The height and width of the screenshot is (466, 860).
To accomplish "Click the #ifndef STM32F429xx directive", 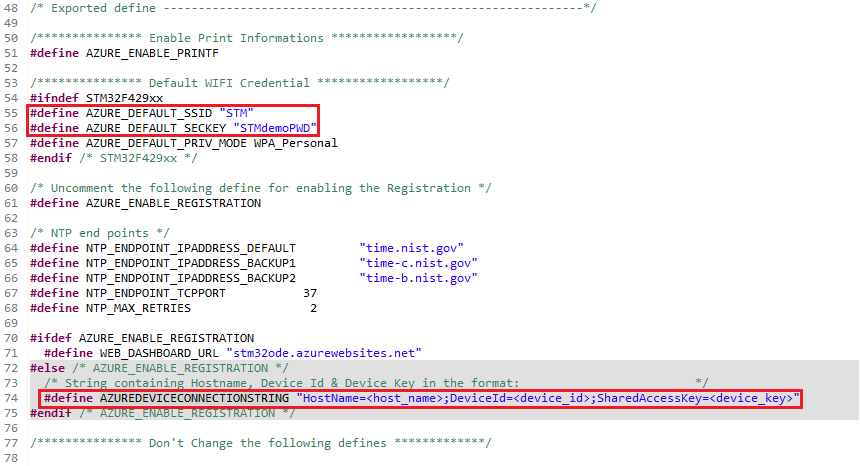I will click(x=97, y=98).
